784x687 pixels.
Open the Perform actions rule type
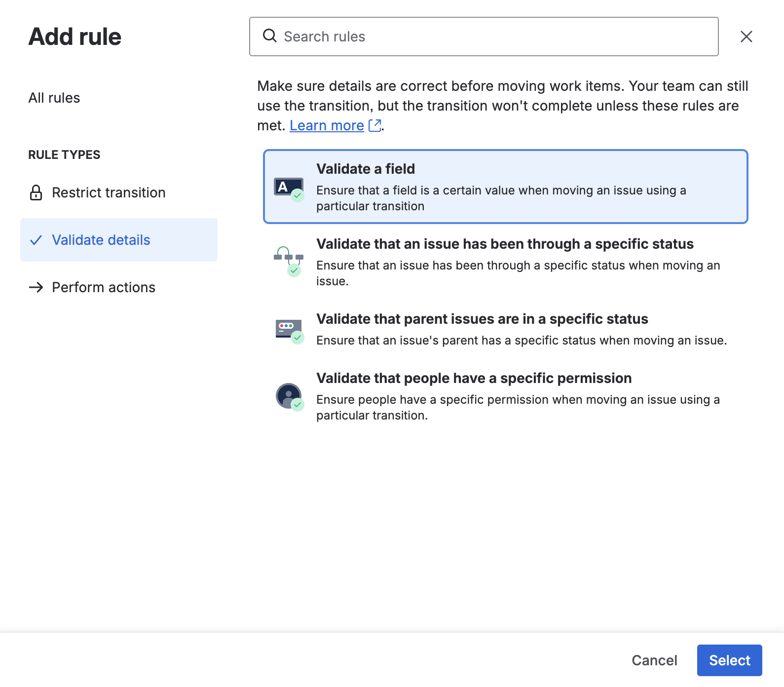pos(104,287)
